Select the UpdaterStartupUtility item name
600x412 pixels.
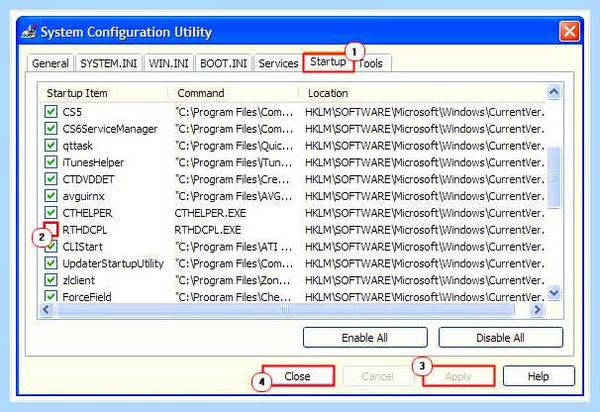[x=113, y=264]
